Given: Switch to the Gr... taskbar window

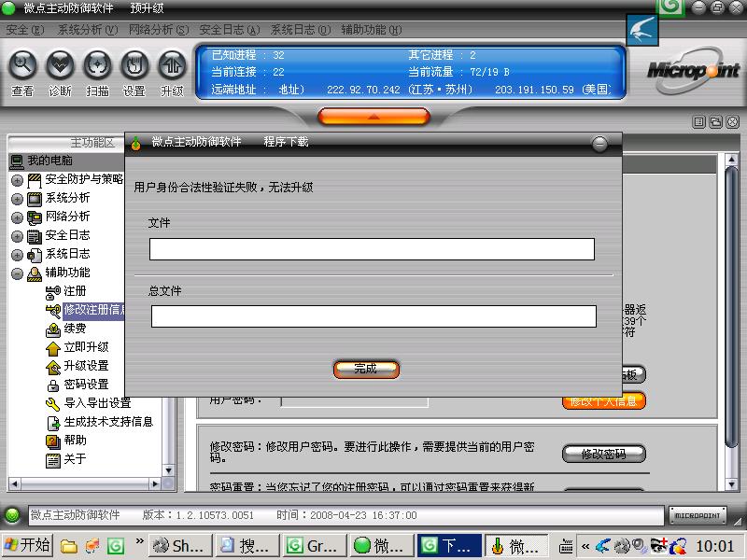Looking at the screenshot, I should [x=314, y=546].
